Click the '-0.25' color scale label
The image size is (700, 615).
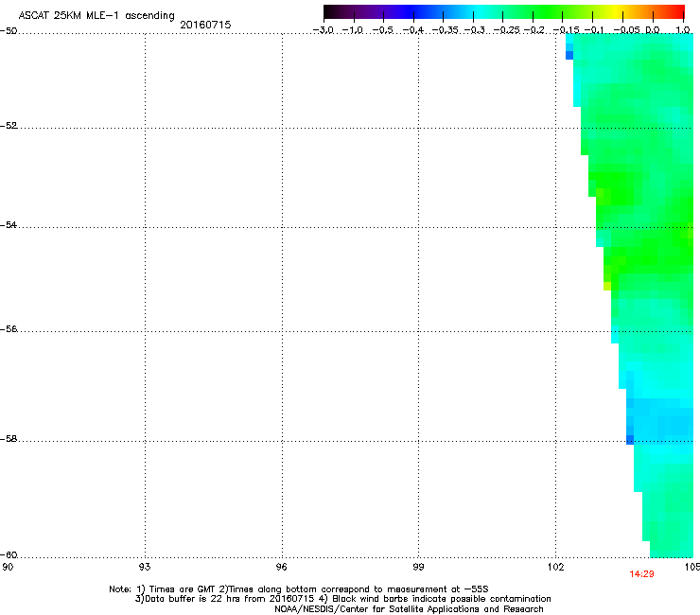pyautogui.click(x=506, y=30)
